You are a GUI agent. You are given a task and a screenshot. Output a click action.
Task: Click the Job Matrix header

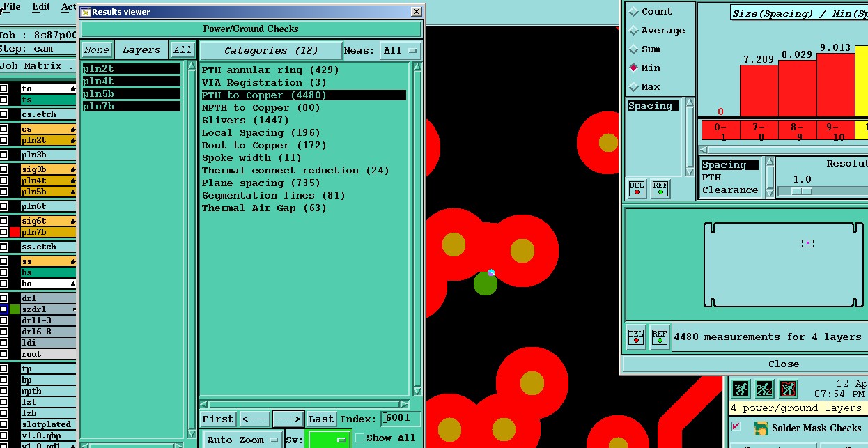[38, 65]
